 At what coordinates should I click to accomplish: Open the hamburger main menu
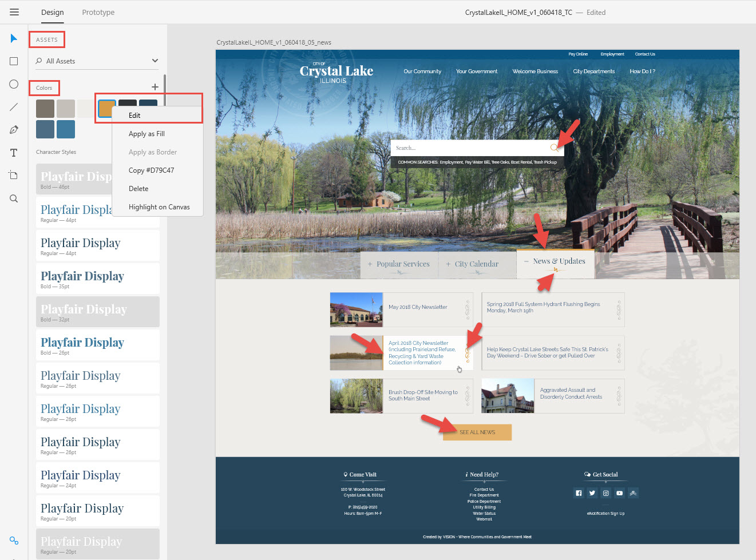click(x=14, y=12)
